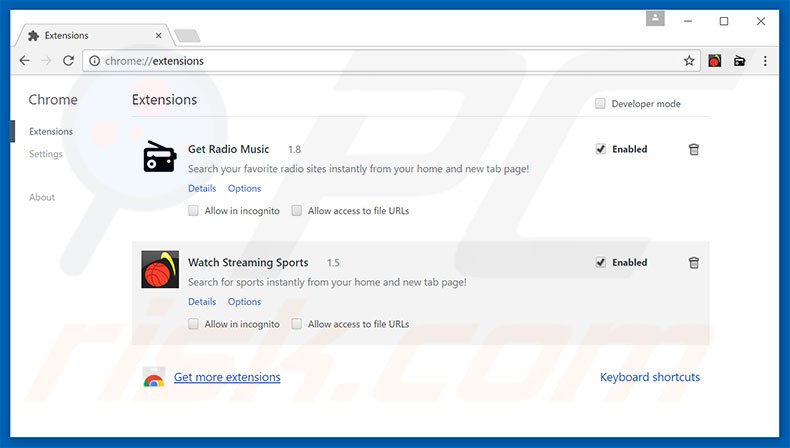Select the Extensions tab title
Screen dimensions: 790x448
click(67, 36)
